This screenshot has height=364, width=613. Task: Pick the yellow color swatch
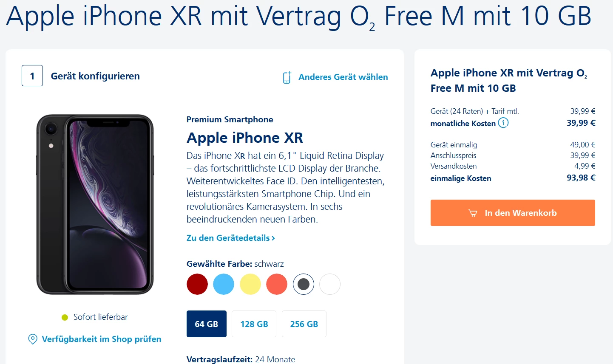[x=250, y=284]
